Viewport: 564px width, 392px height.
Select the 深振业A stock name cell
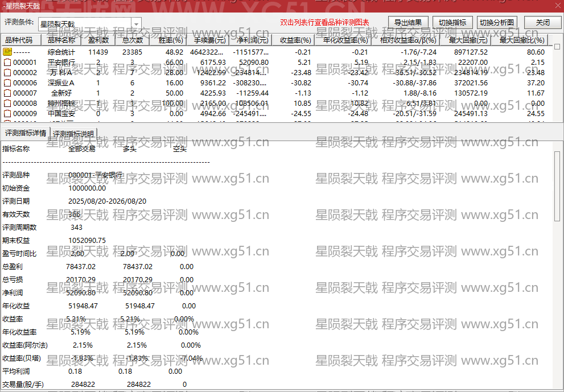pyautogui.click(x=61, y=82)
